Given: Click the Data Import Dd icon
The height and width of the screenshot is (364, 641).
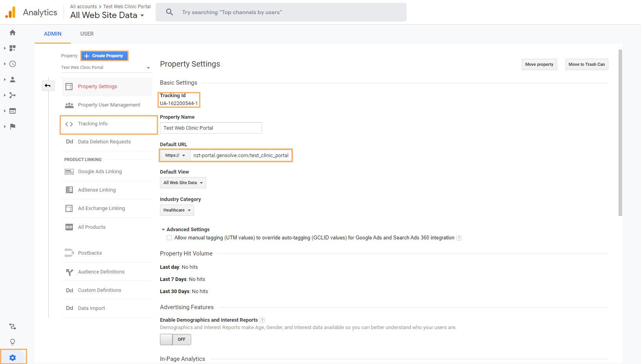Looking at the screenshot, I should click(69, 308).
